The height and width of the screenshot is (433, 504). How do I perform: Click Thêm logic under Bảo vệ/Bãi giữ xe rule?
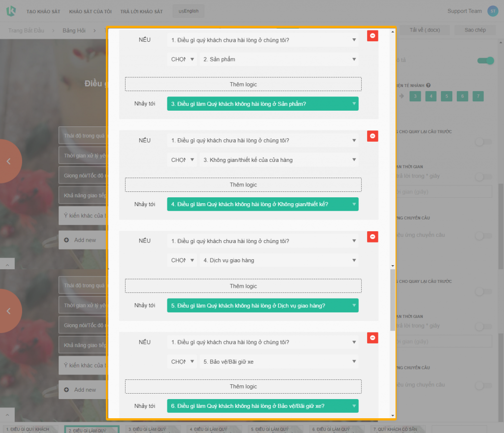coord(243,386)
